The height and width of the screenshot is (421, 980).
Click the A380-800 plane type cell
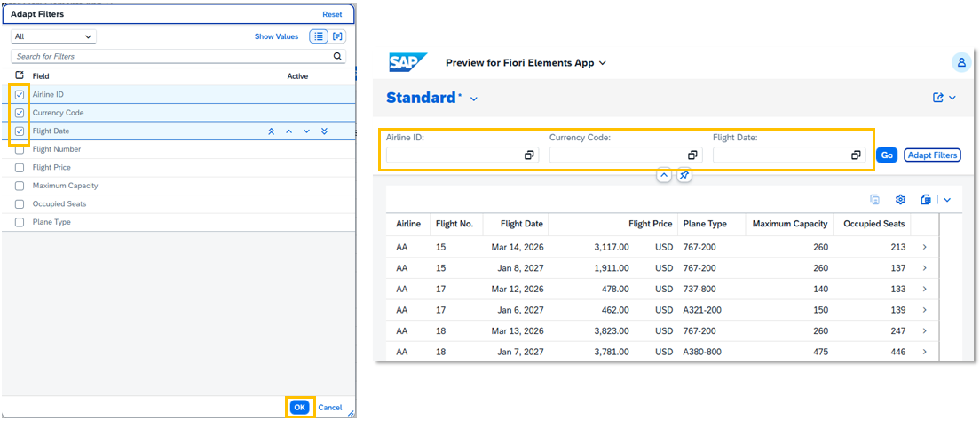[702, 353]
